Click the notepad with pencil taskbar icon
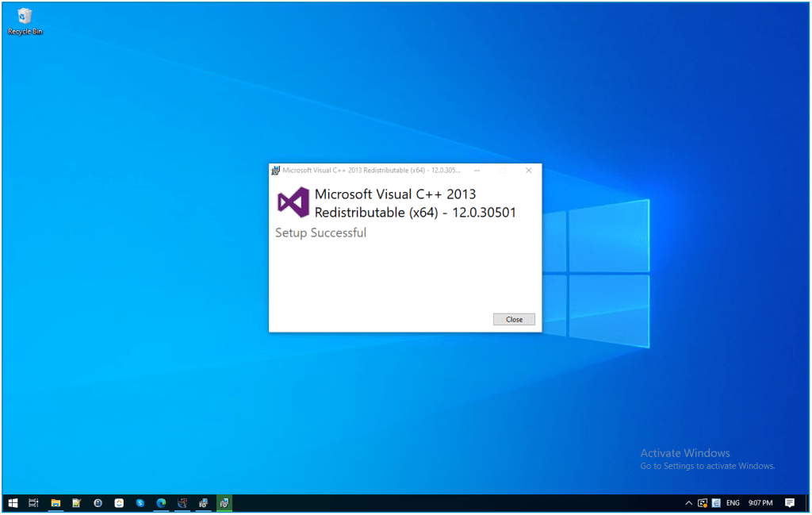The image size is (812, 515). point(77,502)
